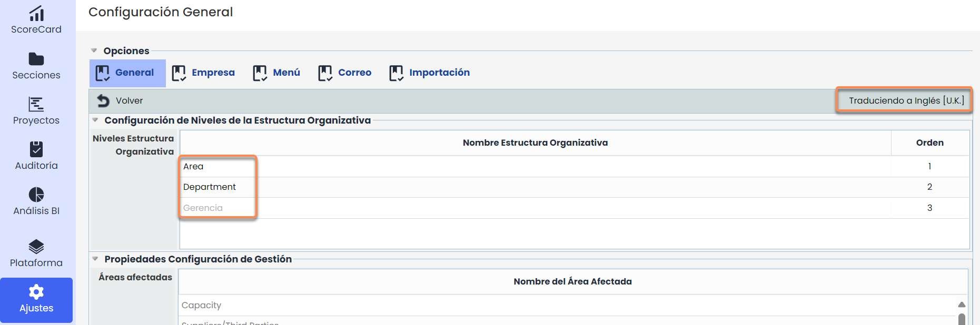Screen dimensions: 980x325
Task: Select the Plataforma layers icon
Action: coord(36,247)
